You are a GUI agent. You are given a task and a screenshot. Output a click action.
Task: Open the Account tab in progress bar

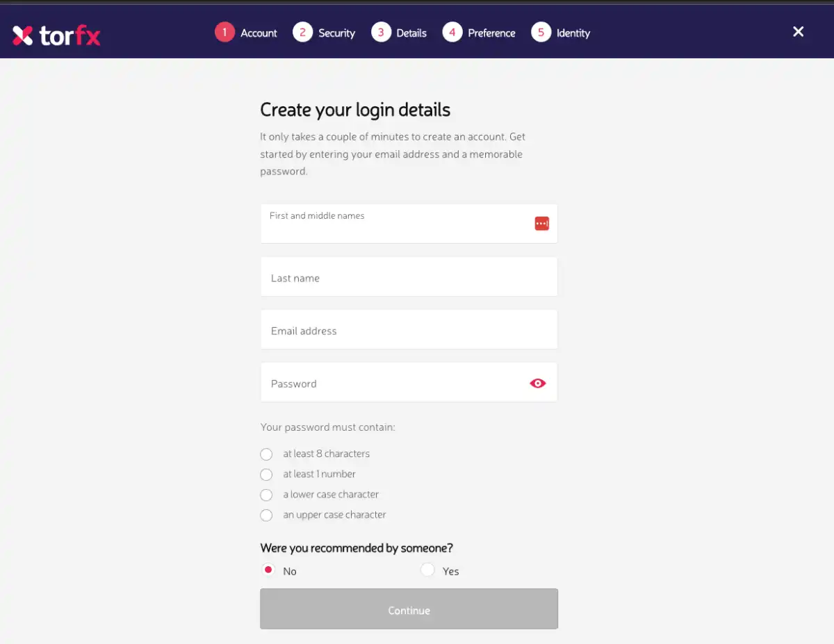point(258,32)
